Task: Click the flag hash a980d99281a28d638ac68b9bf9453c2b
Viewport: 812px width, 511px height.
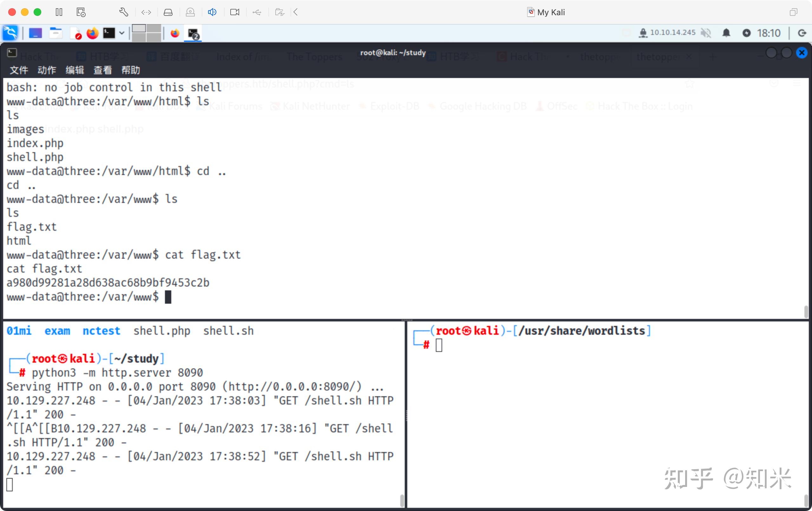Action: click(x=108, y=282)
